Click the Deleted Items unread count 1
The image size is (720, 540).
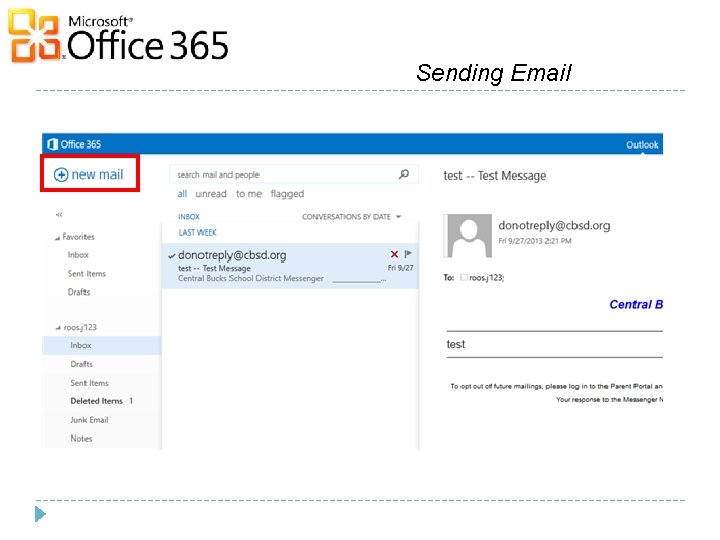tap(131, 401)
